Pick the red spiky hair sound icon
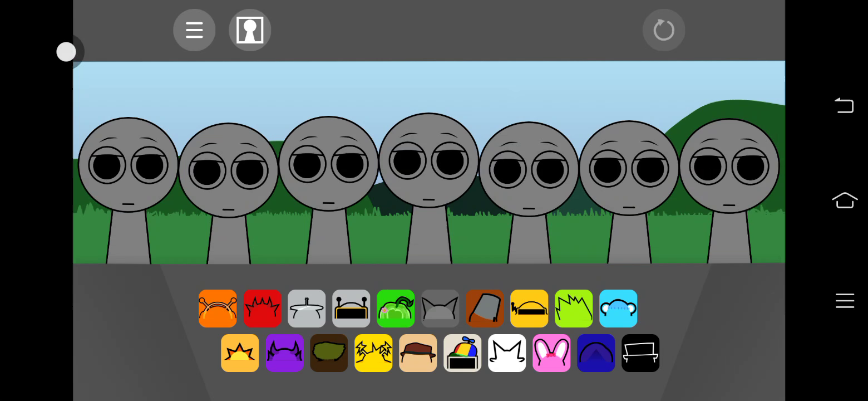868x401 pixels. pyautogui.click(x=262, y=309)
